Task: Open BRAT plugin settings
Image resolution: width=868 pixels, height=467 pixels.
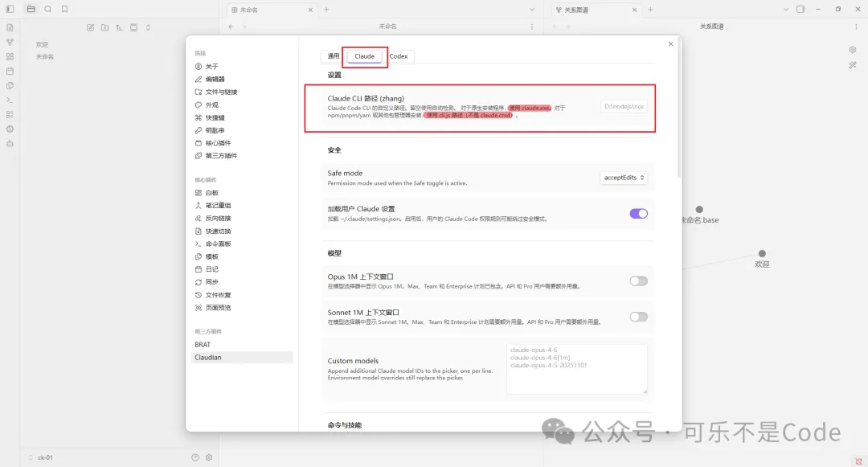Action: point(242,344)
